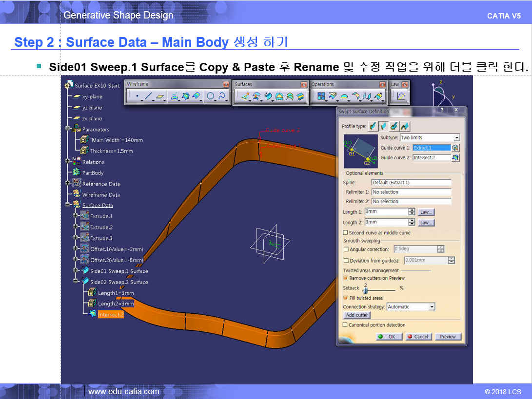This screenshot has height=399, width=532.
Task: Select the Circle tool in Wireframe toolbar
Action: [210, 96]
